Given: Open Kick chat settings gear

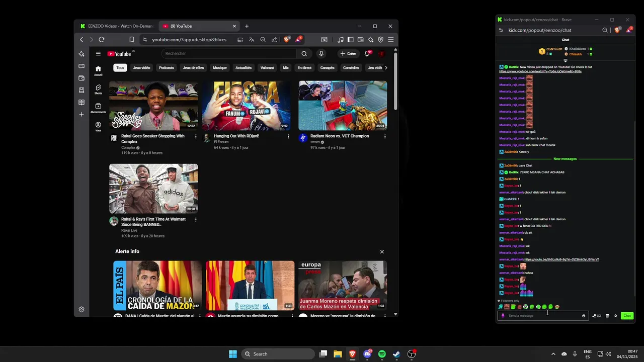Looking at the screenshot, I should [x=615, y=316].
